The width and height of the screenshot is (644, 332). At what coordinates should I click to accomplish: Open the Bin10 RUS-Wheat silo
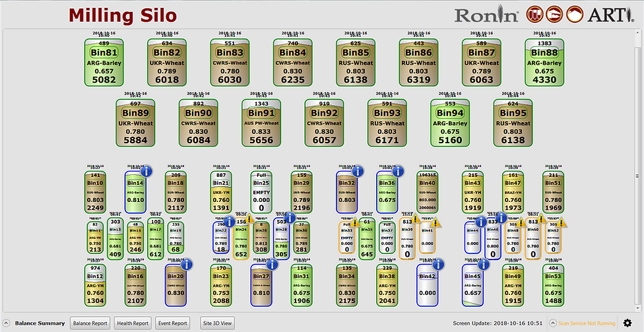[x=95, y=192]
